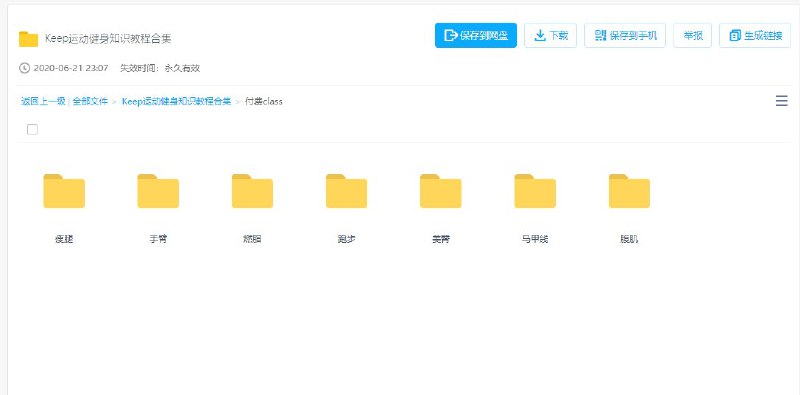Image resolution: width=800 pixels, height=395 pixels.
Task: Open the Keep运动健身知识教程合集 breadcrumb link
Action: (x=176, y=101)
